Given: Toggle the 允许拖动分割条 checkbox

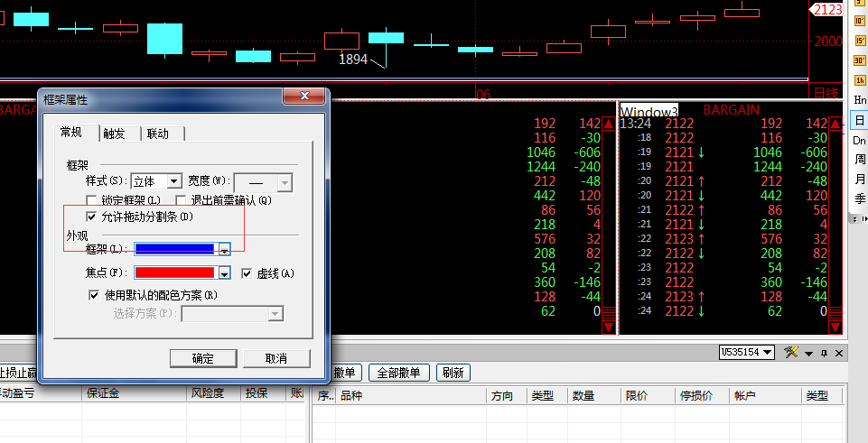Looking at the screenshot, I should pos(91,217).
